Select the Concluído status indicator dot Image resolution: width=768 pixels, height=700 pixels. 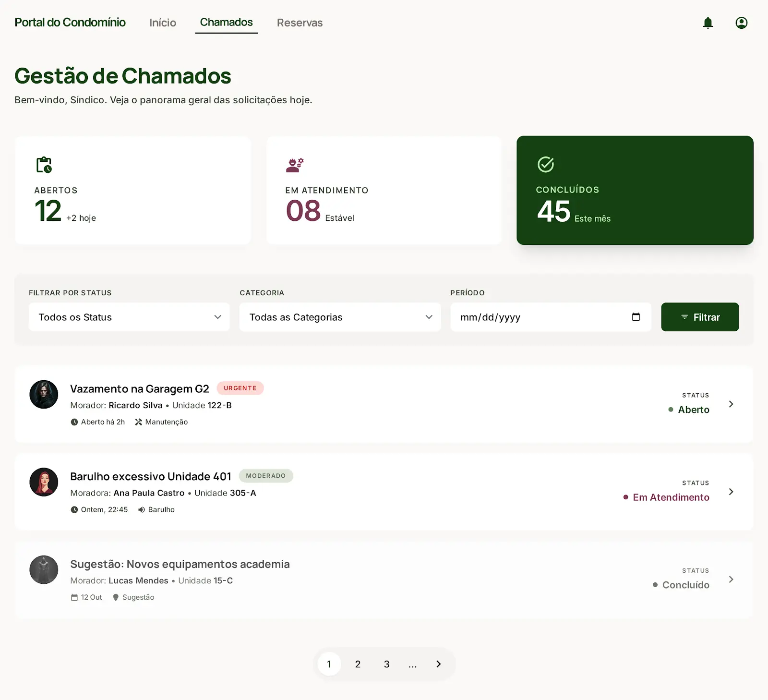click(654, 585)
